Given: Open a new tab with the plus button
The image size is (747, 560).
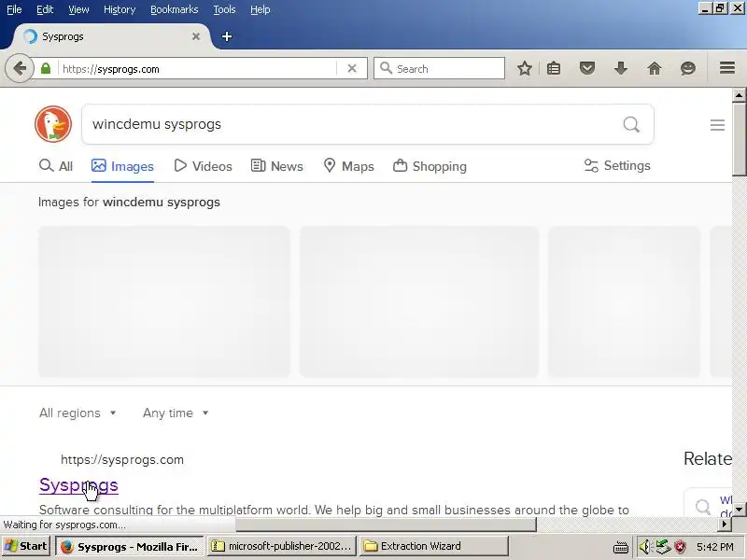Looking at the screenshot, I should 227,36.
